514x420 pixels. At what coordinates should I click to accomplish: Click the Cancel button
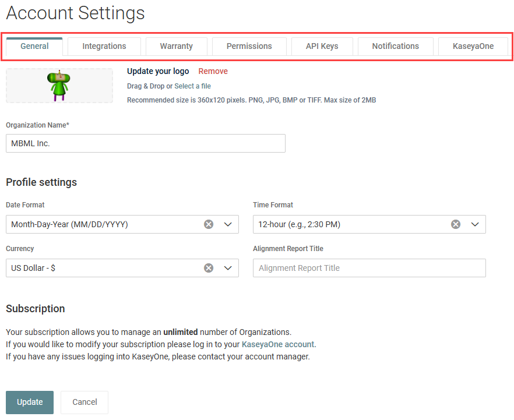(x=85, y=402)
